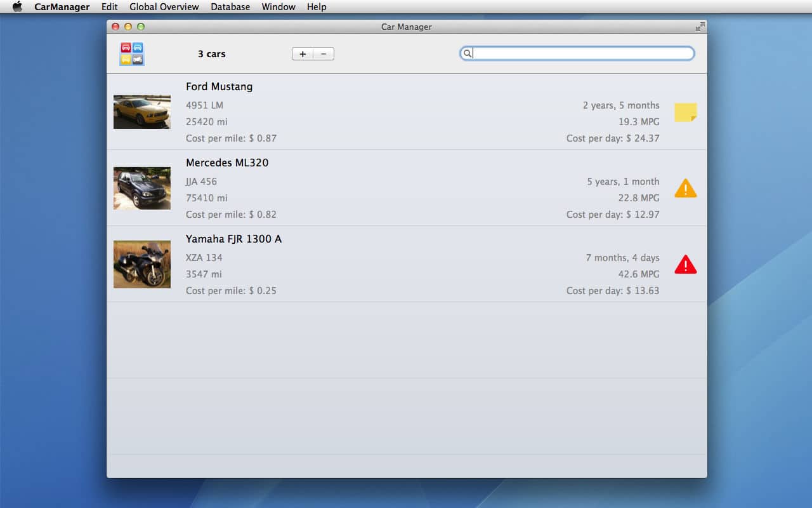
Task: Click the license plate "JJA 456"
Action: [x=201, y=182]
